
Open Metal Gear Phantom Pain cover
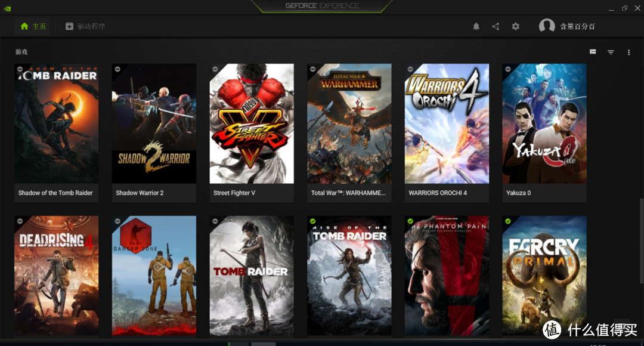tap(447, 276)
